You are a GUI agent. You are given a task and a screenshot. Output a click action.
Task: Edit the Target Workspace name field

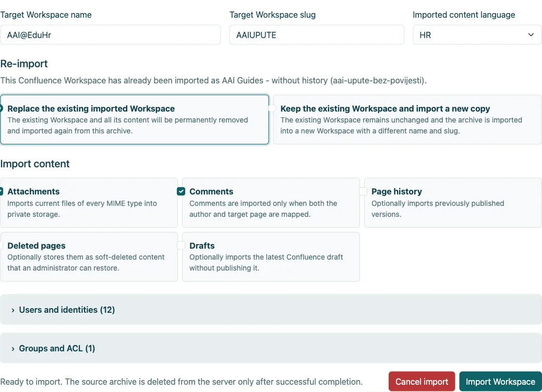pos(110,35)
